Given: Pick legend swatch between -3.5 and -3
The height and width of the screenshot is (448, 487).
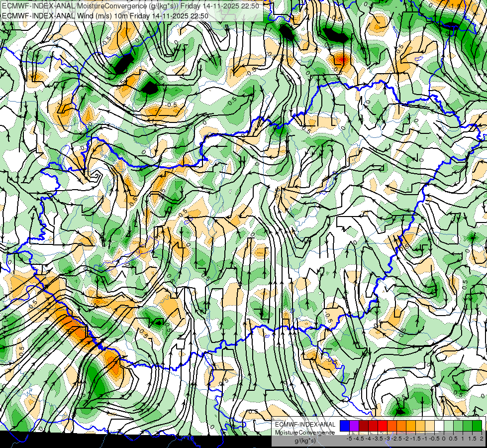Looking at the screenshot, I should coord(383,426).
